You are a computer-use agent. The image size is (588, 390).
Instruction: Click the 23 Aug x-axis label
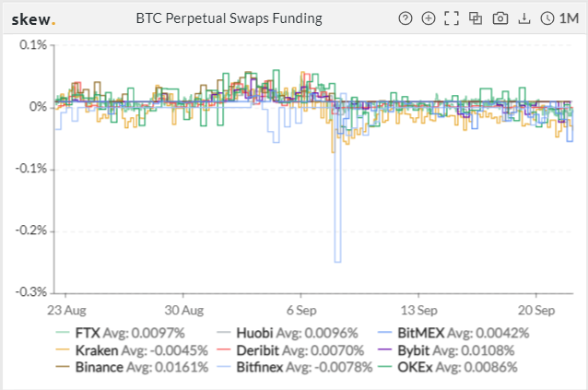click(66, 311)
